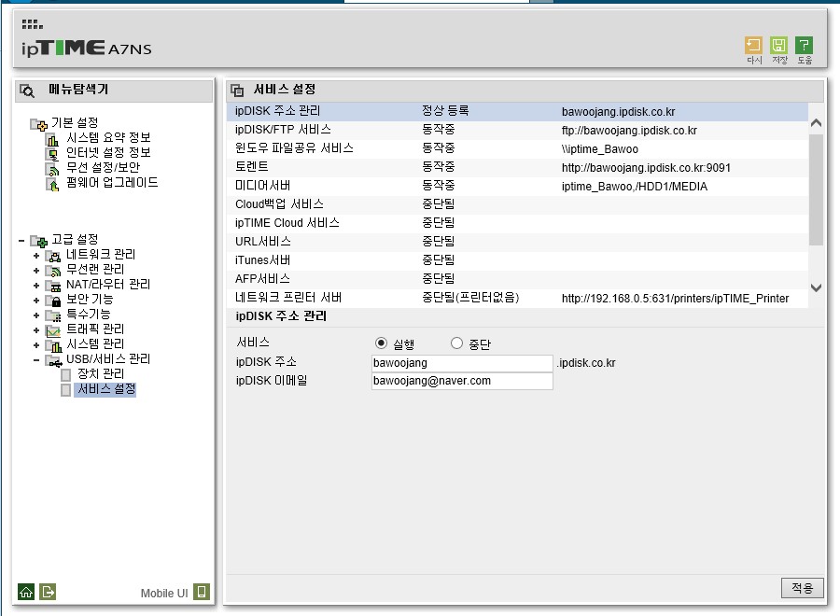Click the 시스템 요약 정보 chart icon
This screenshot has width=840, height=616.
(52, 139)
